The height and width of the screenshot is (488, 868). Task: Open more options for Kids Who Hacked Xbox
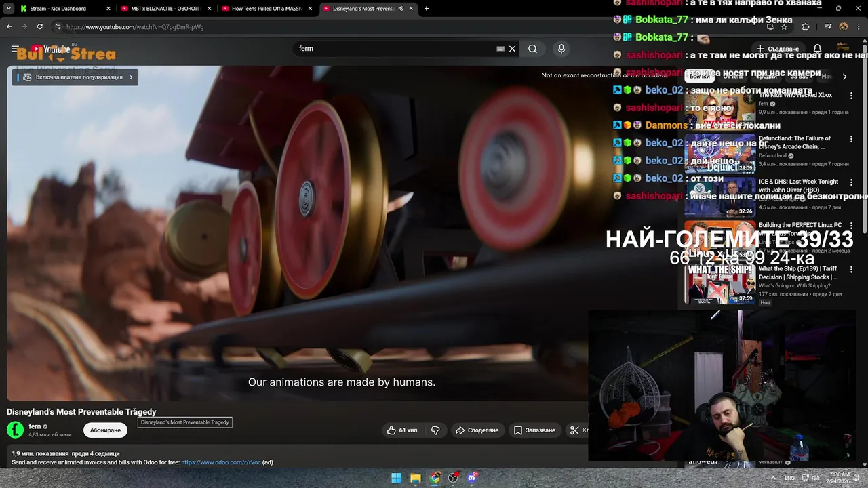851,96
